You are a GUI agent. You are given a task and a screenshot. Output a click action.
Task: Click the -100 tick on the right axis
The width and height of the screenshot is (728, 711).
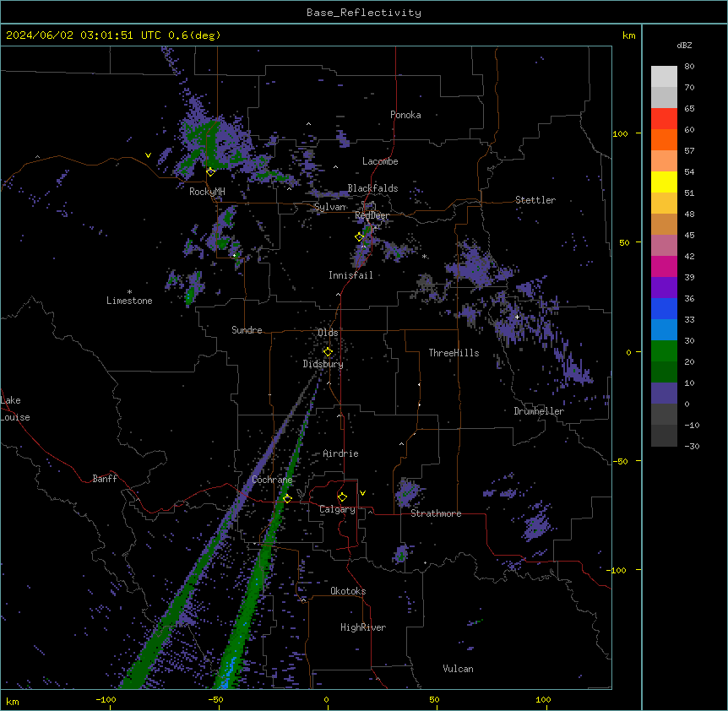tap(617, 570)
